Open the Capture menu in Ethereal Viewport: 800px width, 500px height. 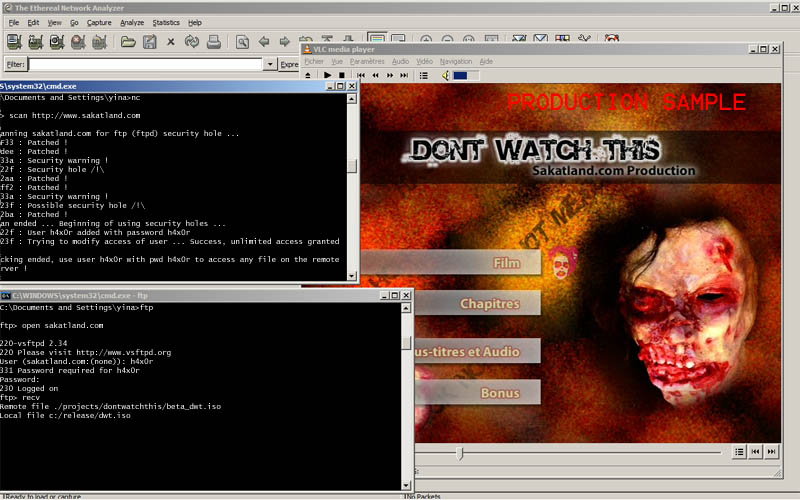point(99,22)
